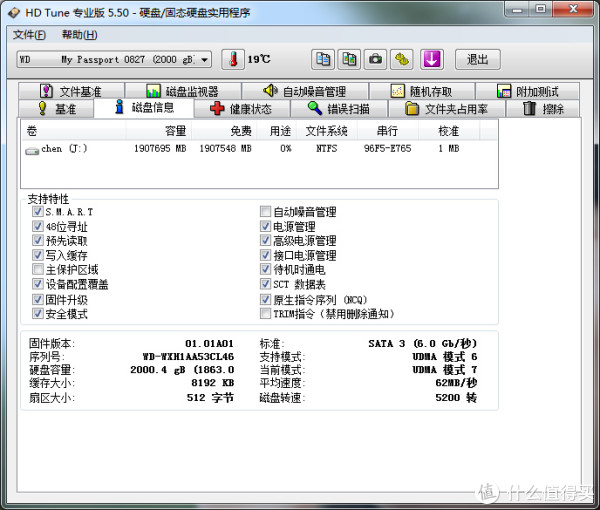Click the NTFS file system cell
Image resolution: width=600 pixels, height=510 pixels.
(x=326, y=148)
